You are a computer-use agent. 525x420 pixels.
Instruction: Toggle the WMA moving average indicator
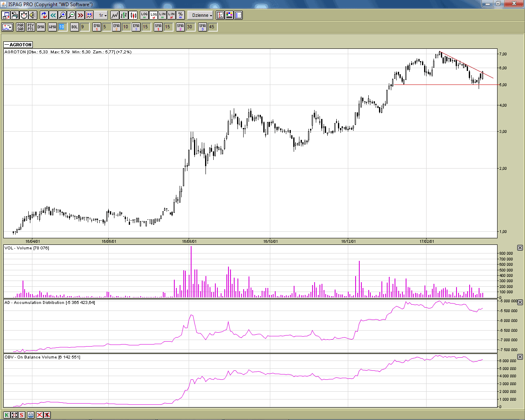click(52, 27)
